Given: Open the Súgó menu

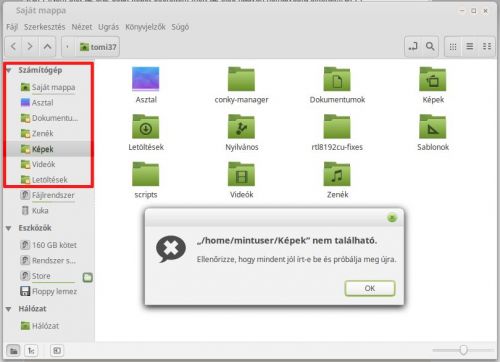Looking at the screenshot, I should (180, 27).
